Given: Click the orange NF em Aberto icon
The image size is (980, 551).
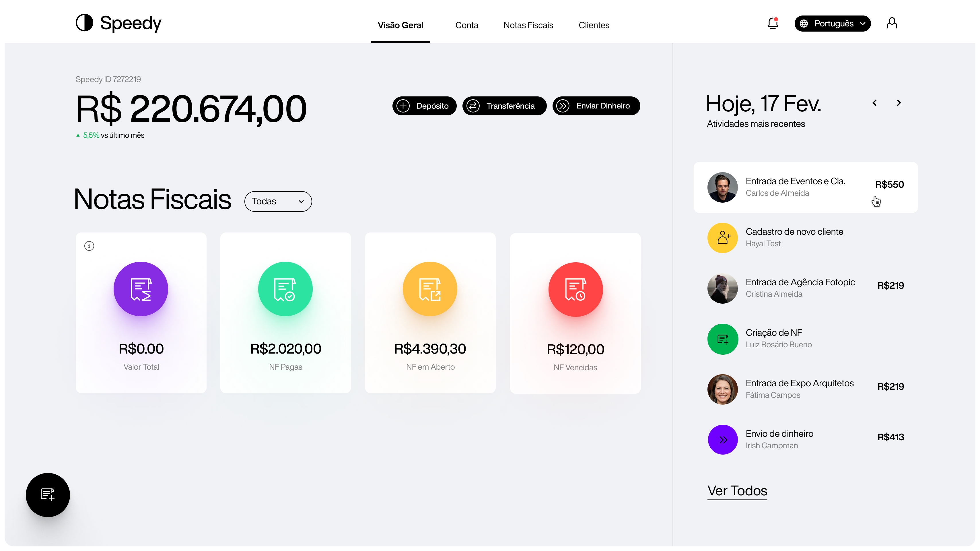Looking at the screenshot, I should [430, 289].
